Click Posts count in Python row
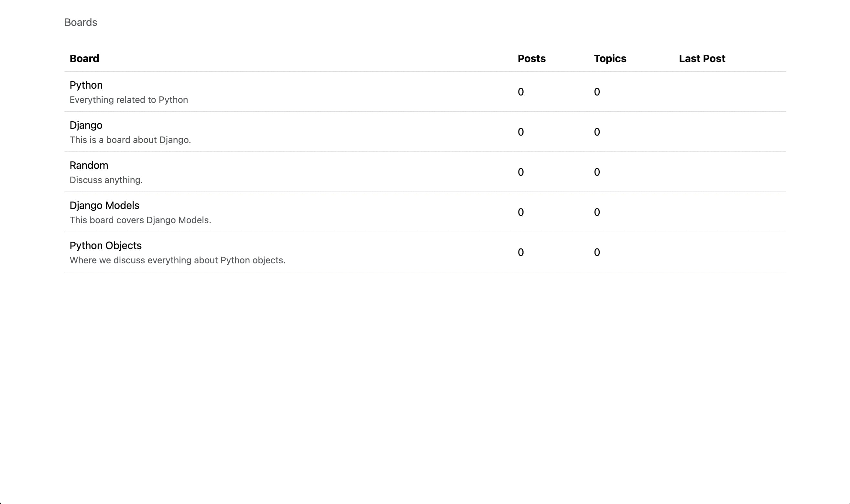Screen dimensions: 850x504 521,92
